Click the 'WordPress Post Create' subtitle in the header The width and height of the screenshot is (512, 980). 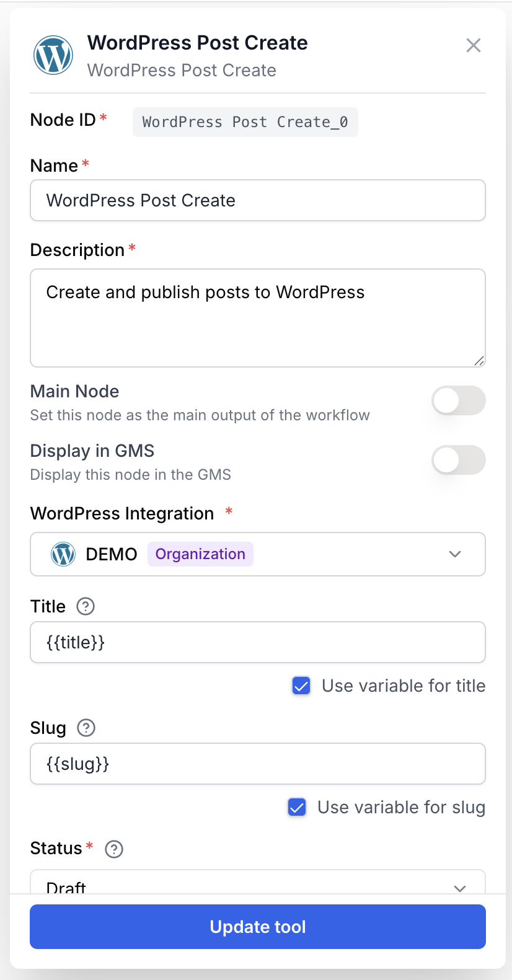(182, 71)
